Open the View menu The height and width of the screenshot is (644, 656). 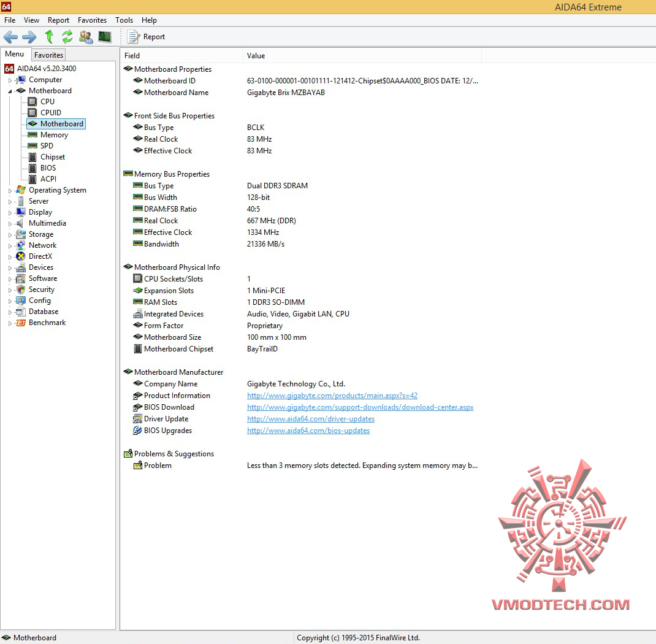31,20
